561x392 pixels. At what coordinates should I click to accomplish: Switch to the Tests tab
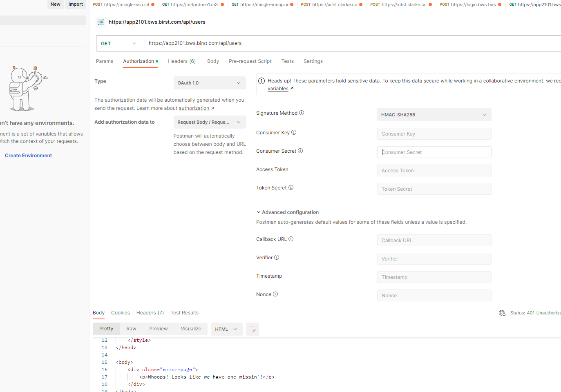(x=287, y=61)
